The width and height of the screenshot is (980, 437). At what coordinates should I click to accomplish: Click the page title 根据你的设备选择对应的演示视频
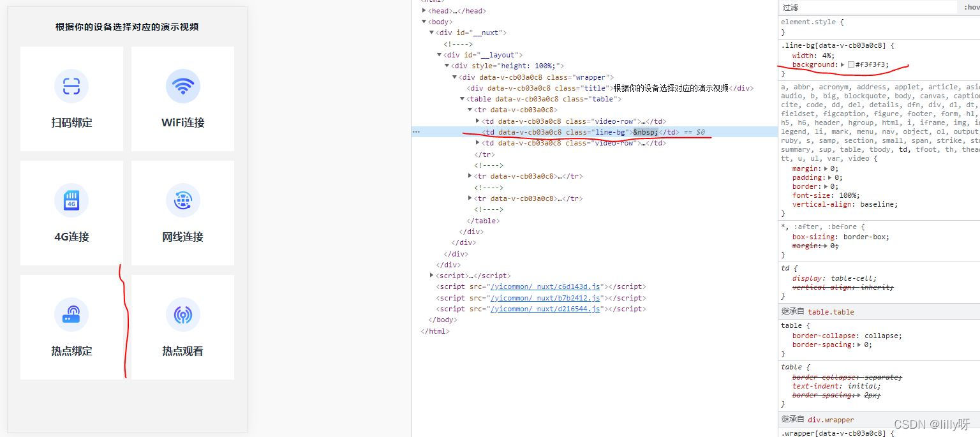point(127,27)
